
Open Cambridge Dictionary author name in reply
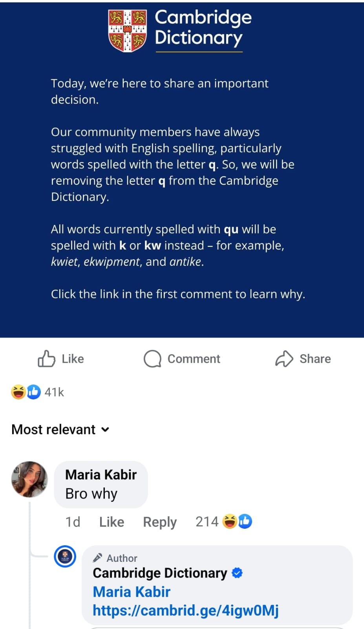160,573
